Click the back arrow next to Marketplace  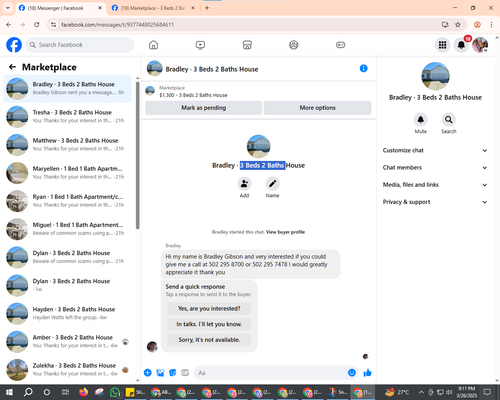[13, 67]
